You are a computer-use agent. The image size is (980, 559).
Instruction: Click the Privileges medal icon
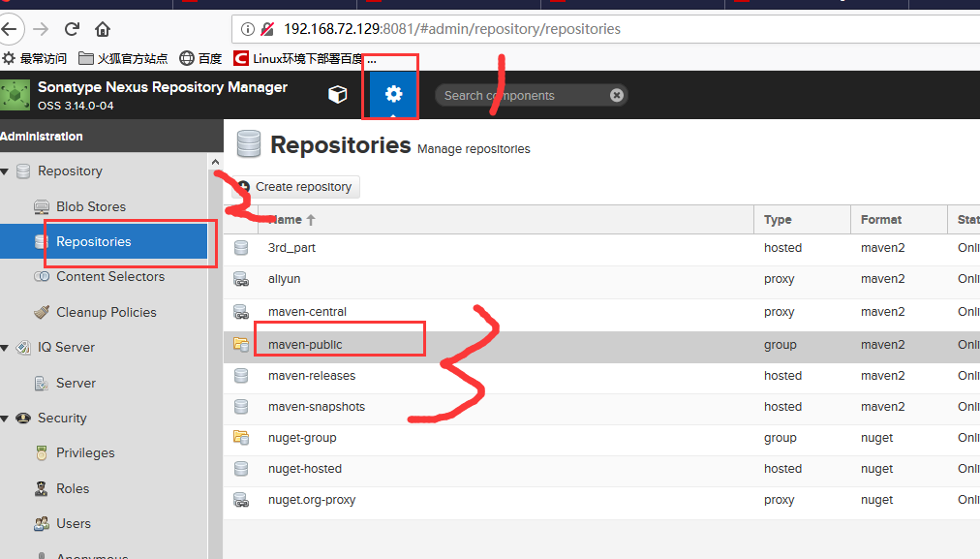42,453
